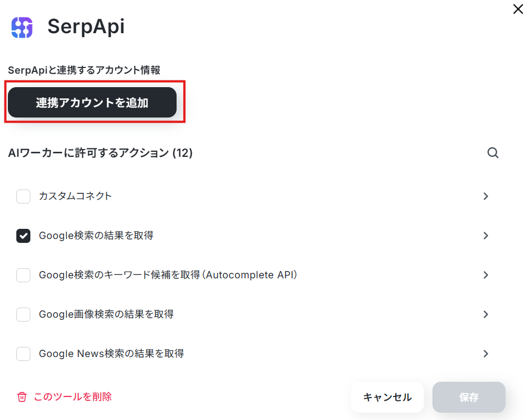This screenshot has height=420, width=532.
Task: Click the 保存 button
Action: pyautogui.click(x=469, y=398)
